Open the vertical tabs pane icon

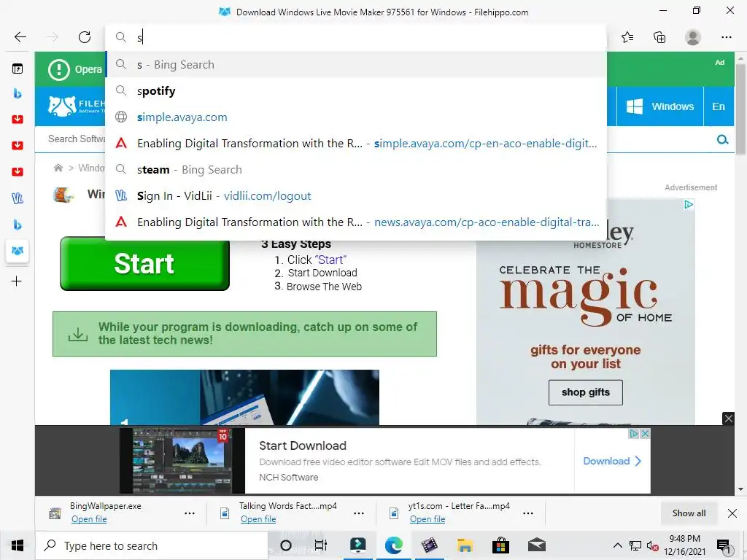(x=18, y=69)
